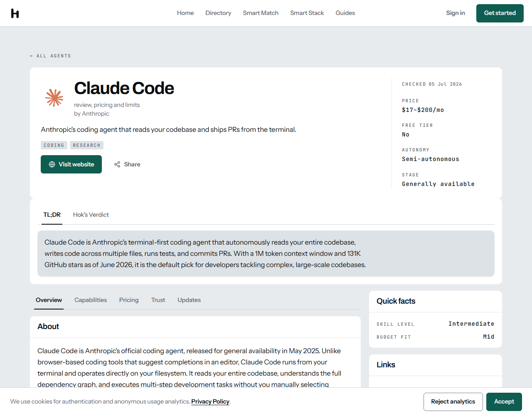Go to Smart Match

click(x=261, y=13)
